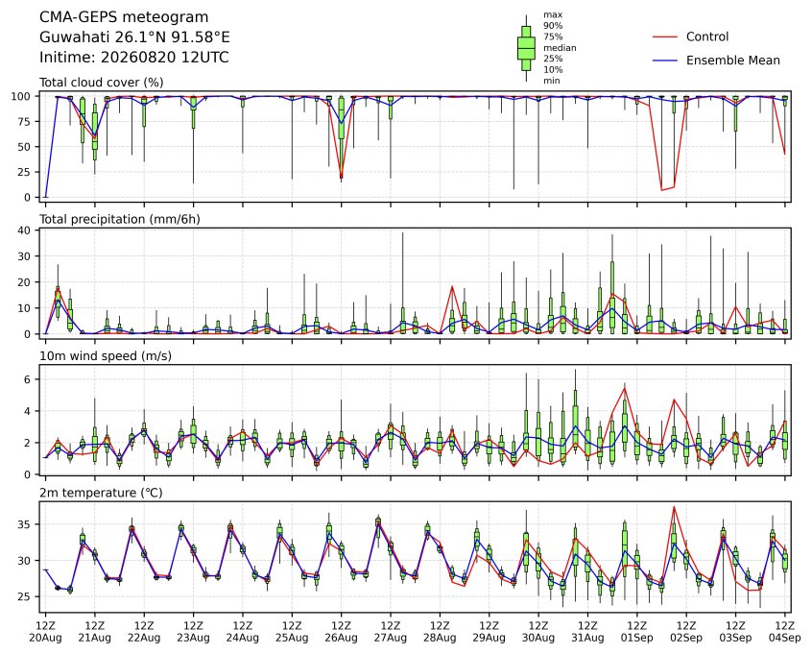Click the Initime 20260820 12UTC text
The image size is (812, 654).
tap(134, 57)
